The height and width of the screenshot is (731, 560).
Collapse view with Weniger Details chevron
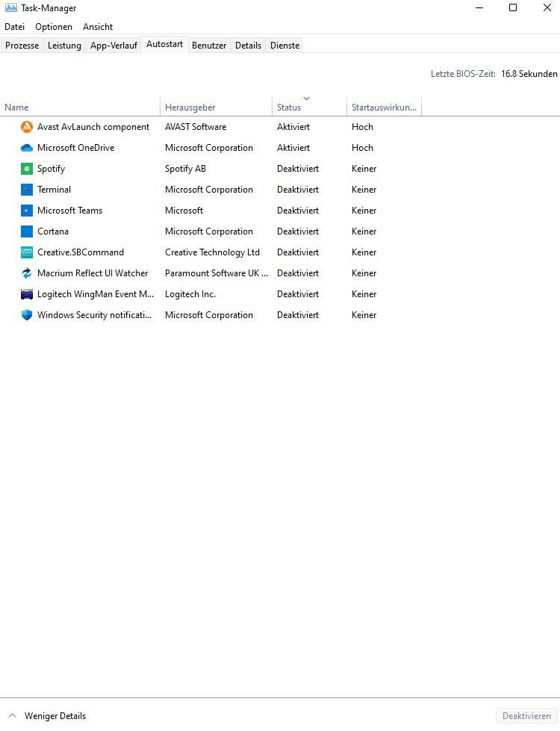click(x=13, y=715)
